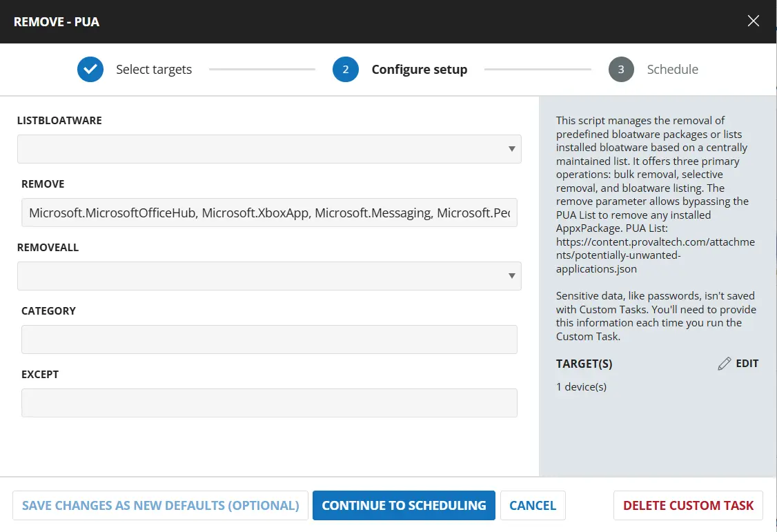Click the 1 device(s) target count
This screenshot has height=532, width=777.
[x=581, y=387]
